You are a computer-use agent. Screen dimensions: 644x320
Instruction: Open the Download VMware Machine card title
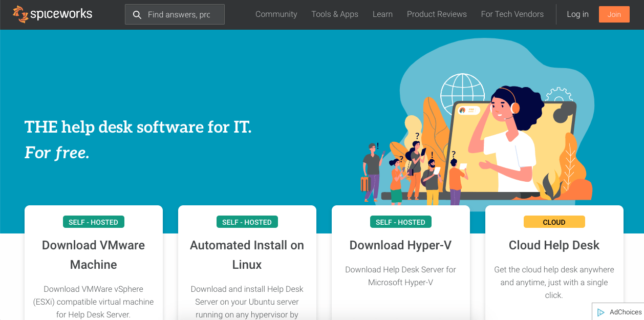tap(94, 255)
